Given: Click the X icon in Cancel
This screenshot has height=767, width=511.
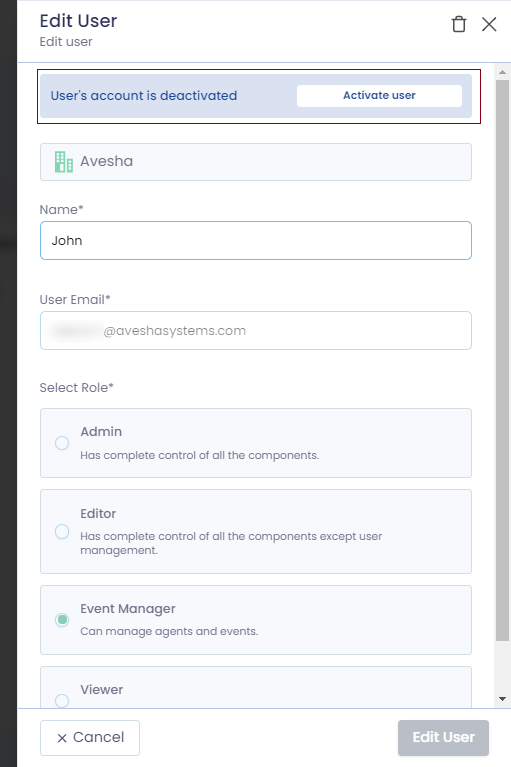Looking at the screenshot, I should pos(62,738).
